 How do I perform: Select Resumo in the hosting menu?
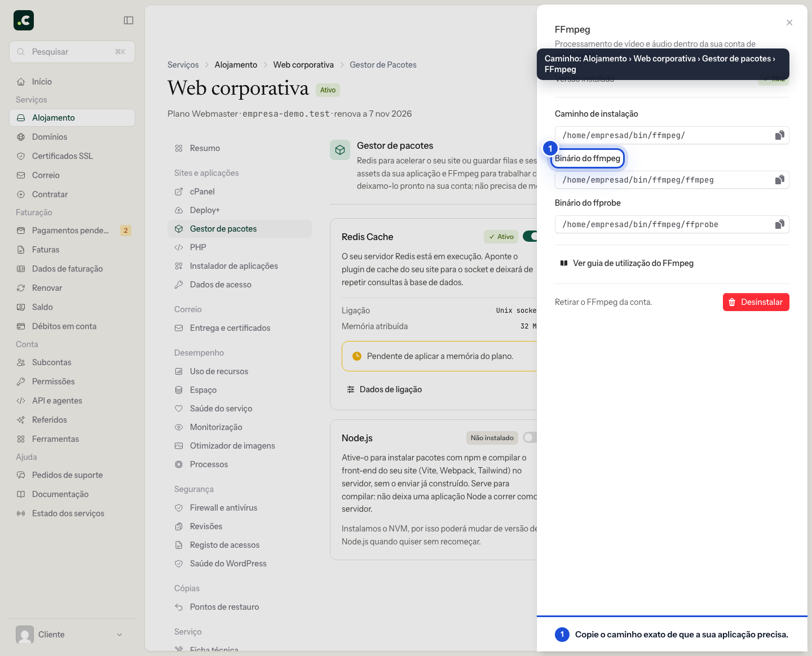click(x=240, y=148)
